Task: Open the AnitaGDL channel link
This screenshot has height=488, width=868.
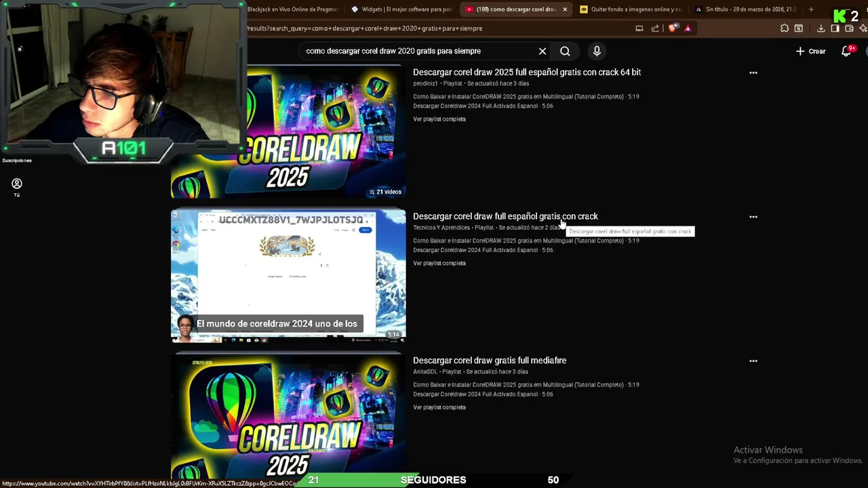Action: [425, 372]
